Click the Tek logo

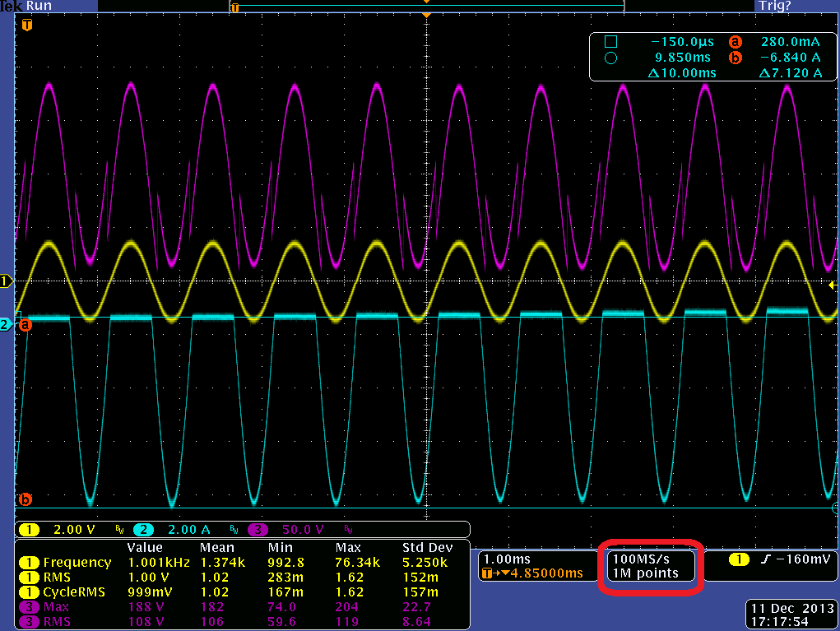click(11, 6)
